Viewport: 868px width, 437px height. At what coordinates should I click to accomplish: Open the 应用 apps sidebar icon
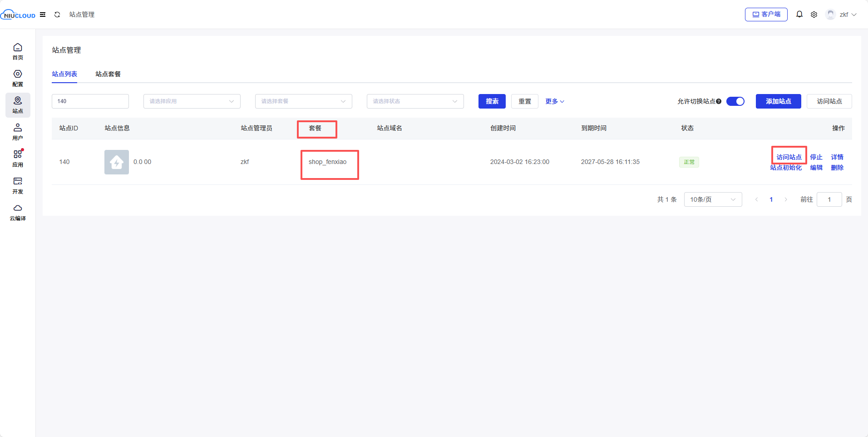coord(18,159)
